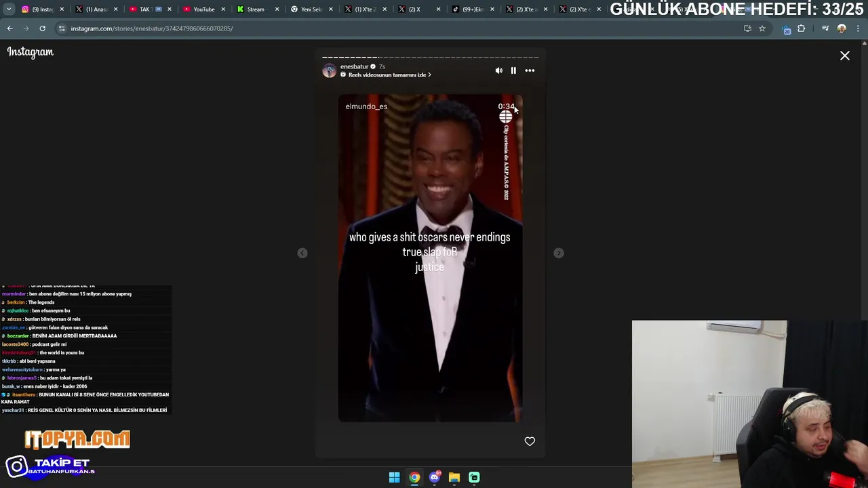Open the Chrome three-dot menu
Image resolution: width=868 pixels, height=488 pixels.
[859, 28]
